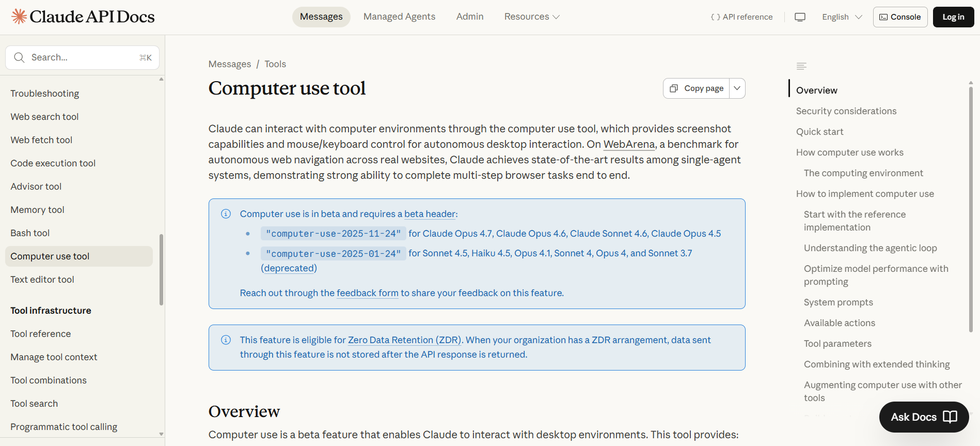
Task: Focus the Search input field
Action: point(82,57)
